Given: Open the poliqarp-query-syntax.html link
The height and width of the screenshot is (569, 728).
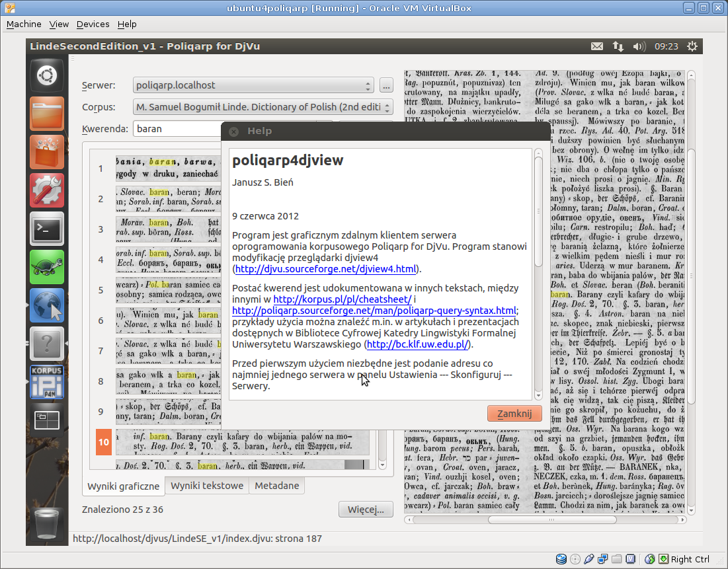Looking at the screenshot, I should (x=374, y=311).
